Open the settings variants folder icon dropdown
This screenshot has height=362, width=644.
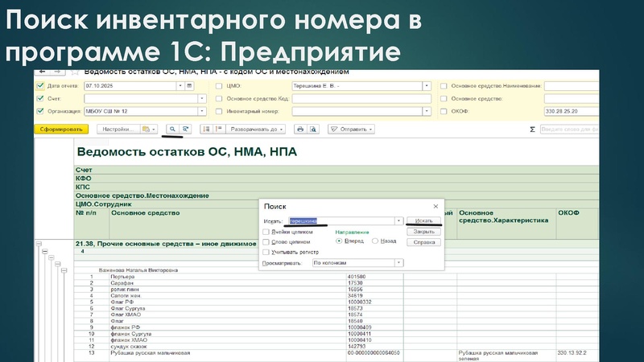[x=149, y=129]
